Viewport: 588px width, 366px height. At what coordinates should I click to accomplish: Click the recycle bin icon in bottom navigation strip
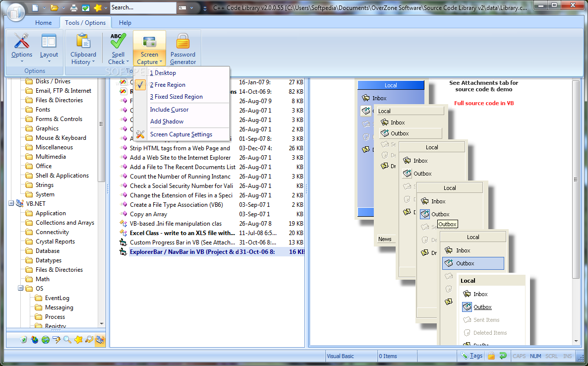click(24, 340)
